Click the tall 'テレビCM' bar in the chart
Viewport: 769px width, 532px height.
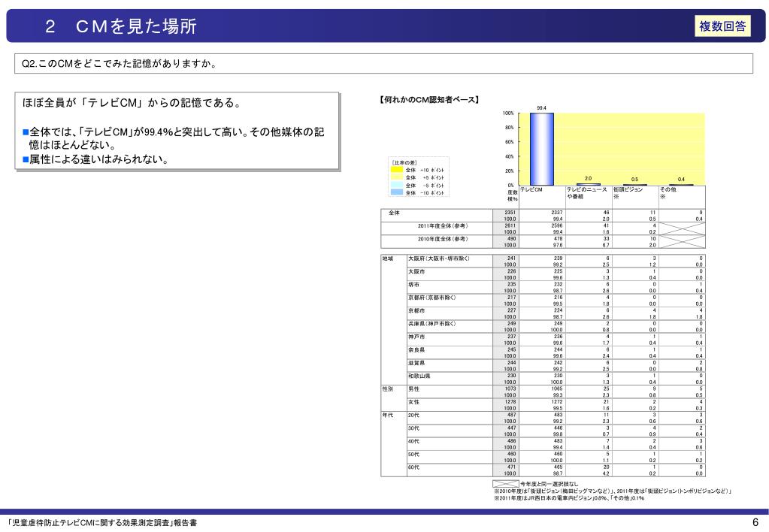point(541,149)
